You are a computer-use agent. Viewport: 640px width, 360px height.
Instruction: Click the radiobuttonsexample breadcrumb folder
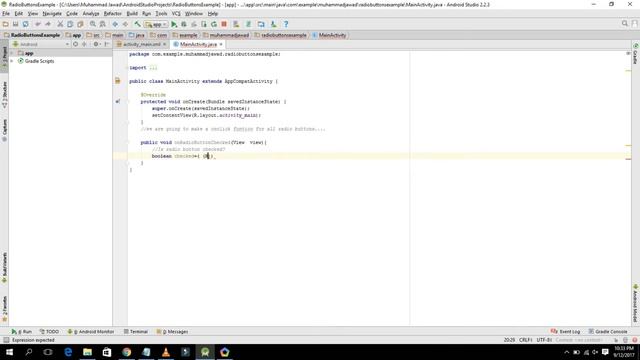(280, 35)
